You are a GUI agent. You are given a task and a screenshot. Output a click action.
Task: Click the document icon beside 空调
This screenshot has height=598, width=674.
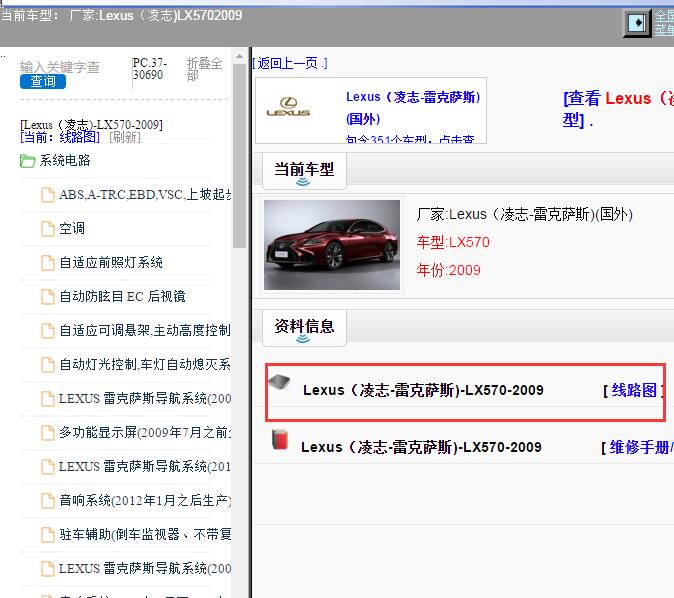coord(48,229)
